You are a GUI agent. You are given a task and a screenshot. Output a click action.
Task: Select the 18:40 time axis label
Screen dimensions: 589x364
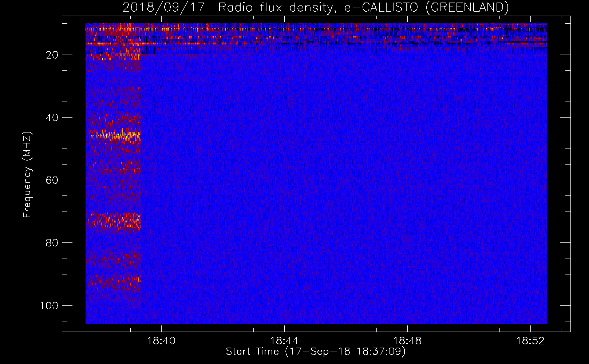(x=161, y=341)
